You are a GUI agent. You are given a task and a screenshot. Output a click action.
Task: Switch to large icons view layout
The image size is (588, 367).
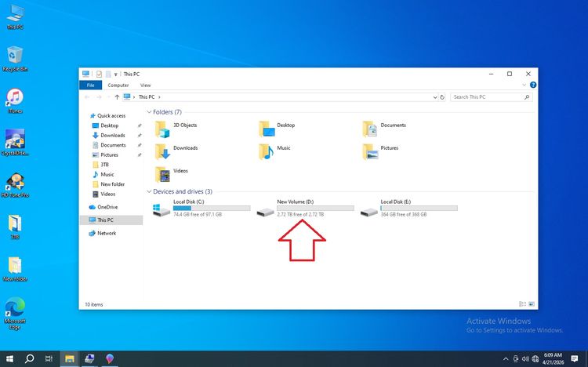coord(532,304)
